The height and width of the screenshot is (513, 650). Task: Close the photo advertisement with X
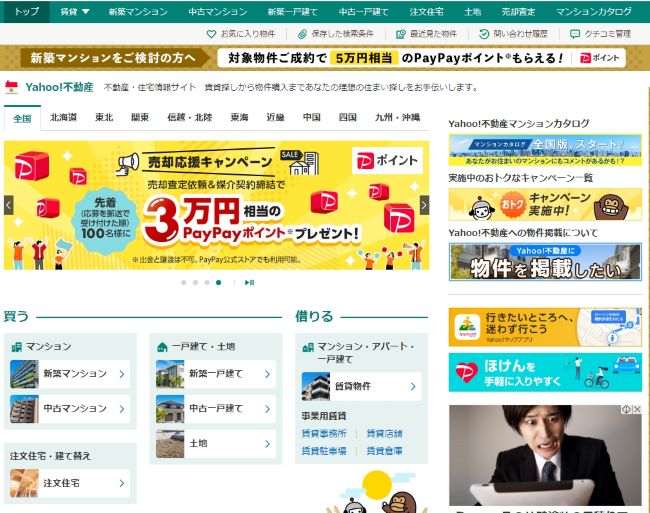point(638,409)
